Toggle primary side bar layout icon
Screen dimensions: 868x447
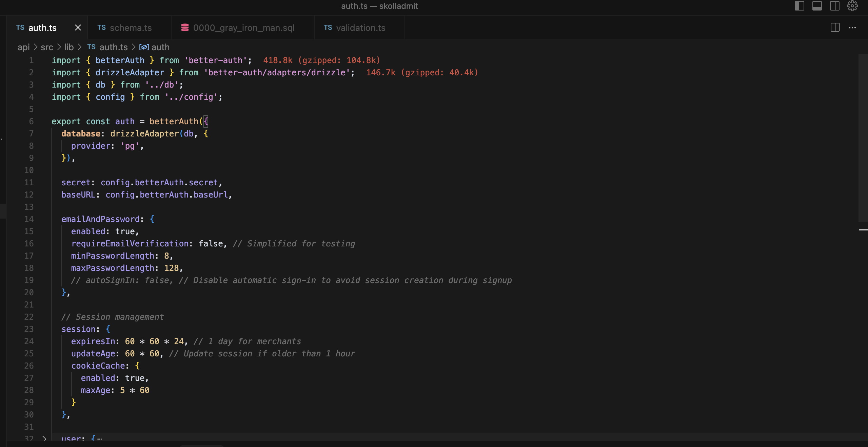click(799, 6)
